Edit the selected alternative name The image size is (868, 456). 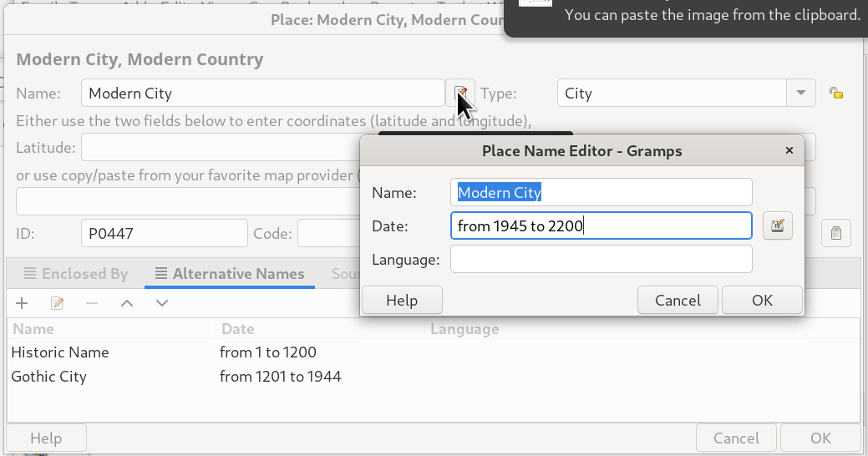coord(58,303)
